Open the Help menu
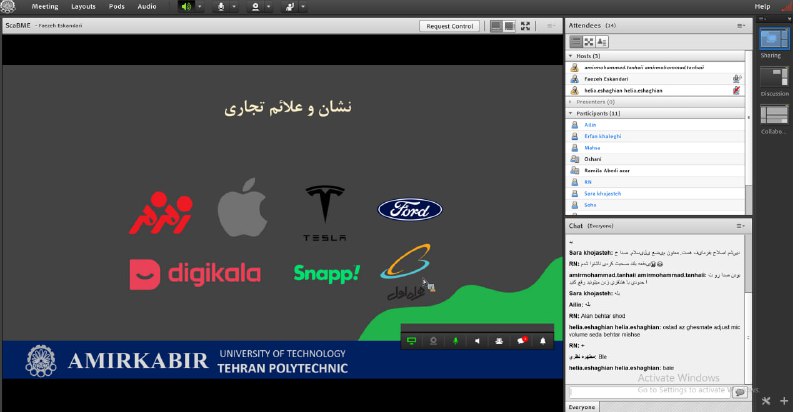 pyautogui.click(x=762, y=7)
